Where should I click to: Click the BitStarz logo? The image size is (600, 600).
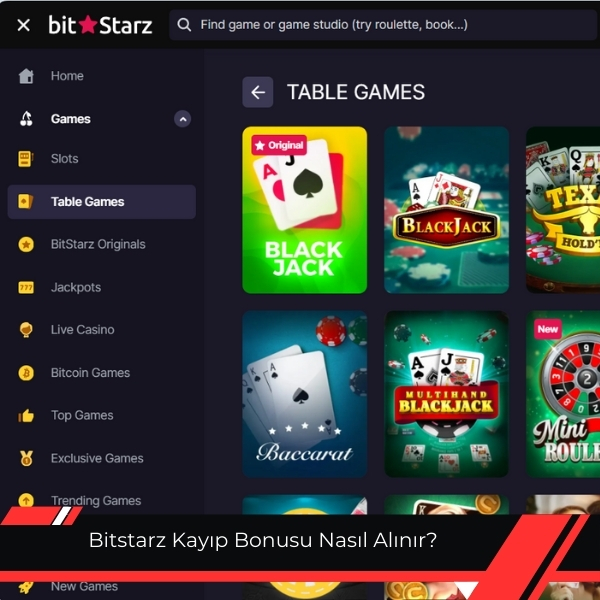(x=100, y=25)
